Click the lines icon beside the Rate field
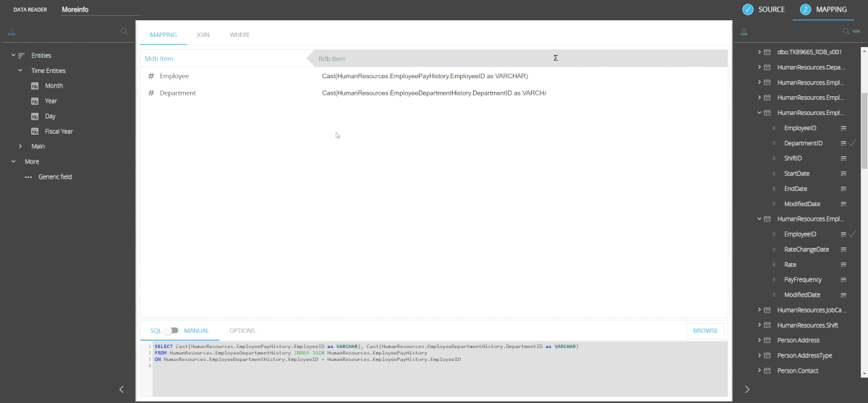This screenshot has height=403, width=868. click(x=843, y=265)
